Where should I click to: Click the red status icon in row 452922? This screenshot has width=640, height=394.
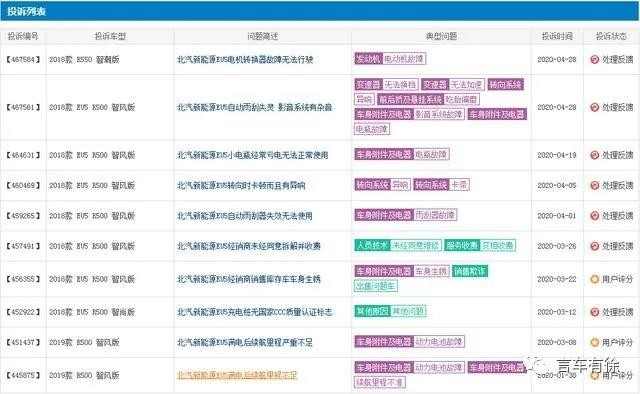[594, 312]
